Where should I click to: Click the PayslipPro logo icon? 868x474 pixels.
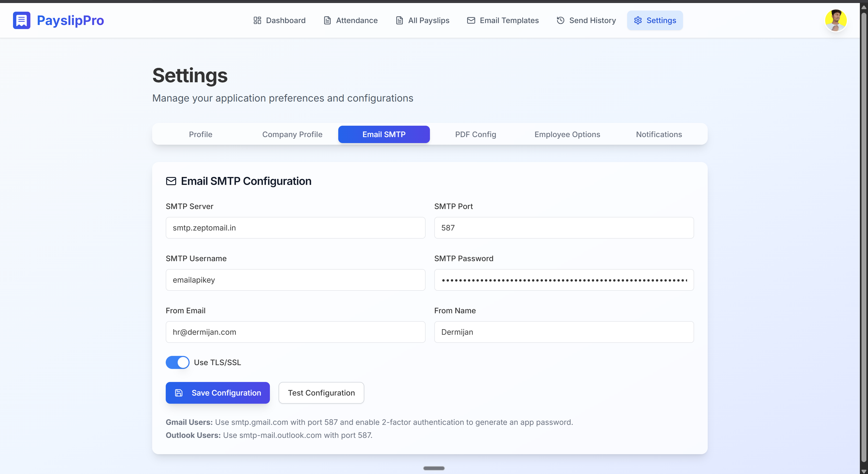point(22,20)
